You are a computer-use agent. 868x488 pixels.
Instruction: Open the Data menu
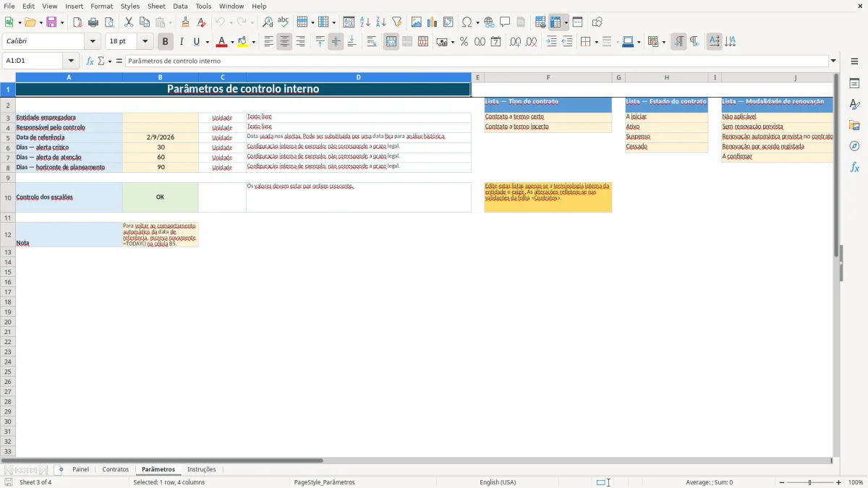click(180, 6)
